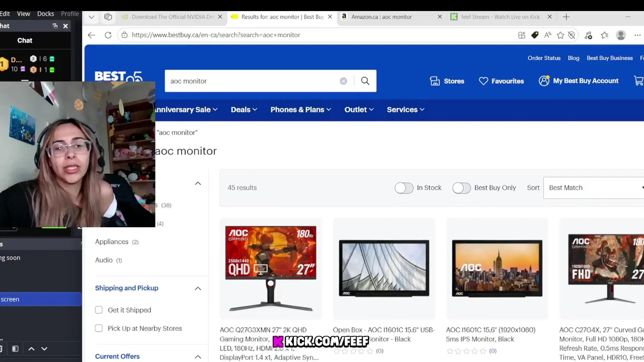Activate Read Aloud in address bar

[547, 35]
